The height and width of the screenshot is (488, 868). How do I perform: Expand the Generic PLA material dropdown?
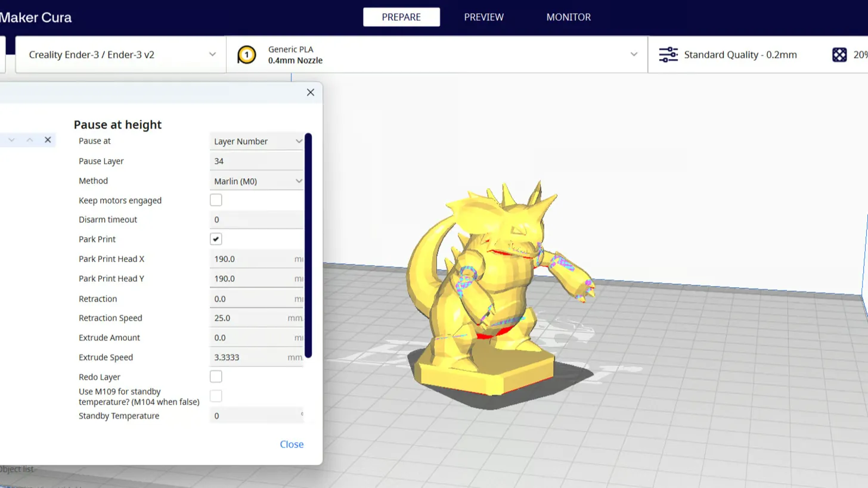(x=634, y=54)
